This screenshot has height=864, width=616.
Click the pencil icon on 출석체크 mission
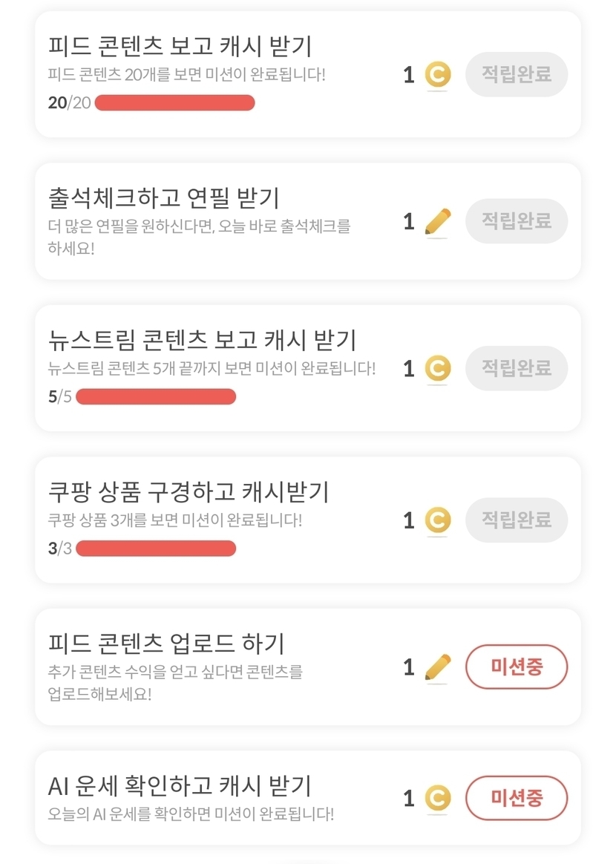[x=438, y=221]
